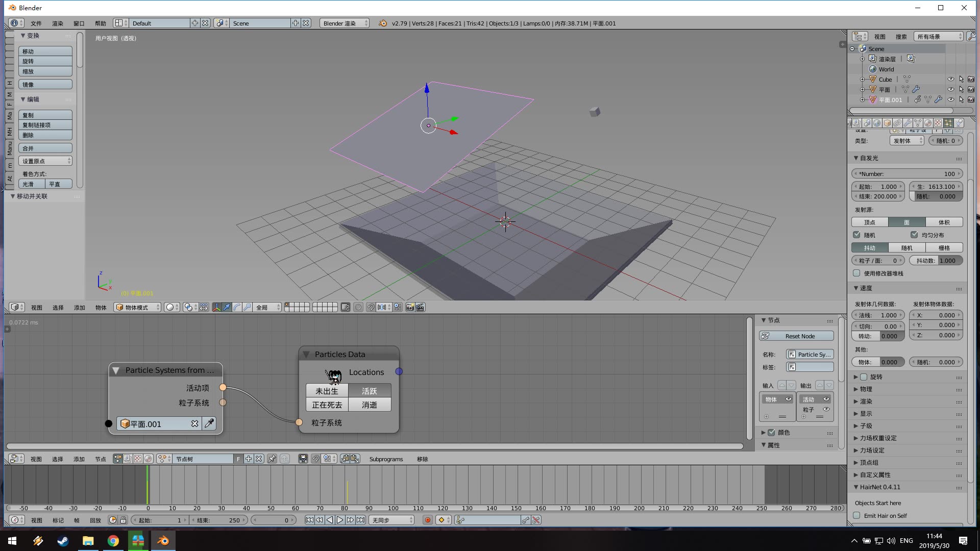Hide the Cube with its eye toggle
Image resolution: width=980 pixels, height=551 pixels.
951,79
